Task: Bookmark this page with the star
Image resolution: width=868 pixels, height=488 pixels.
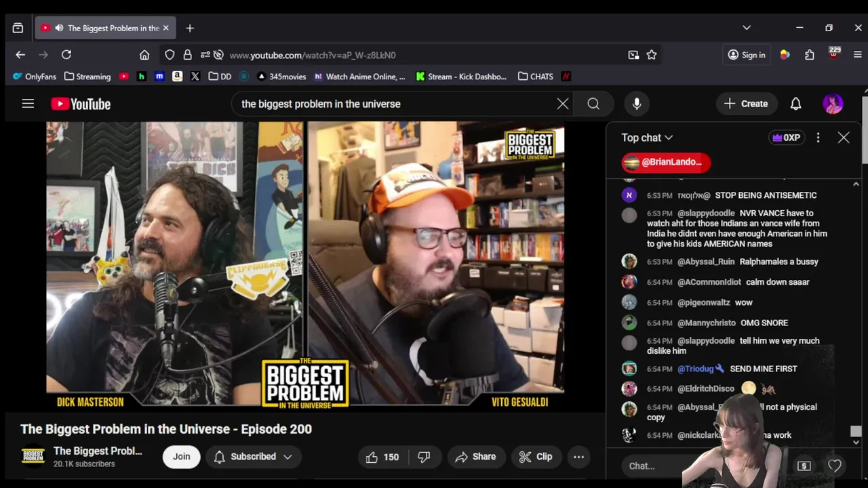Action: [652, 55]
